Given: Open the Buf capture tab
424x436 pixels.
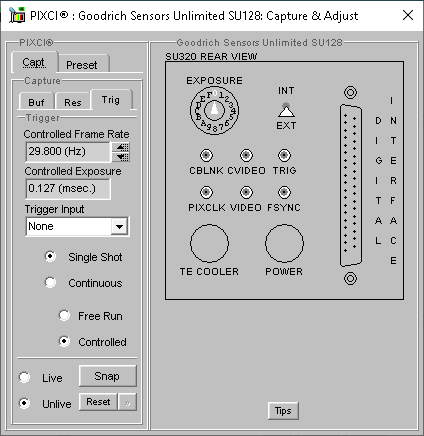Looking at the screenshot, I should tap(36, 102).
